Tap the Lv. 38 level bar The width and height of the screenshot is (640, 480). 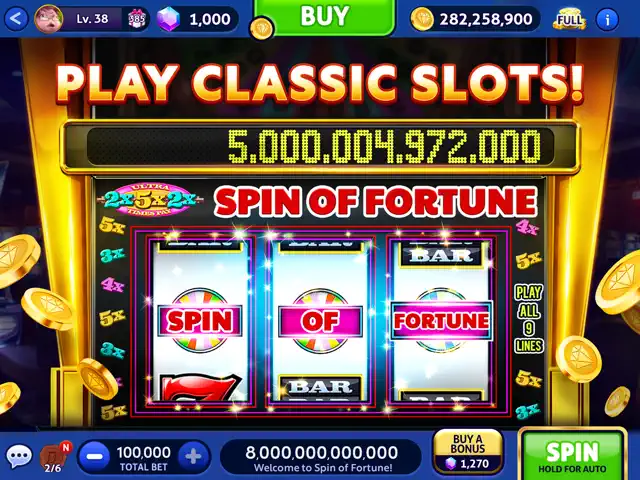point(93,19)
